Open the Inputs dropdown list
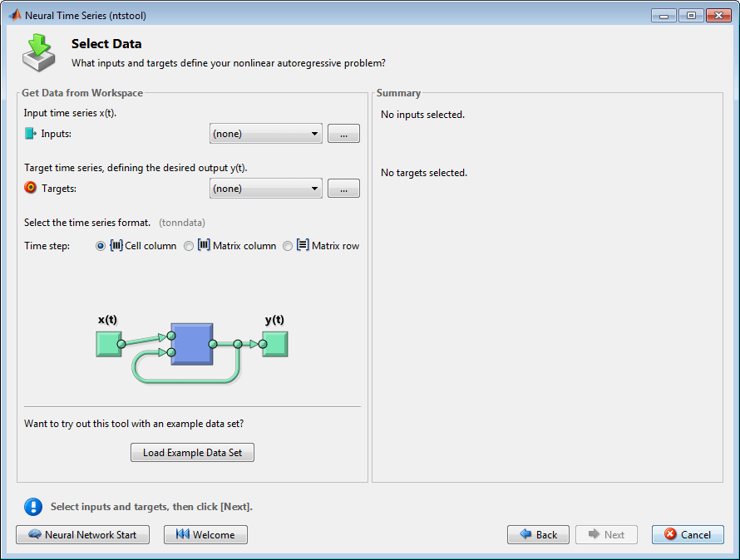 coord(265,134)
